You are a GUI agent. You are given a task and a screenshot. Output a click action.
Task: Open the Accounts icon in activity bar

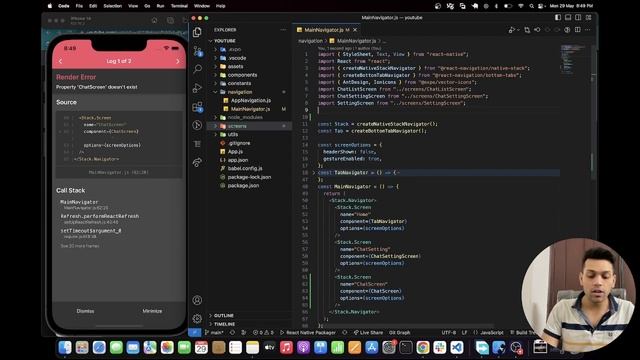point(197,300)
